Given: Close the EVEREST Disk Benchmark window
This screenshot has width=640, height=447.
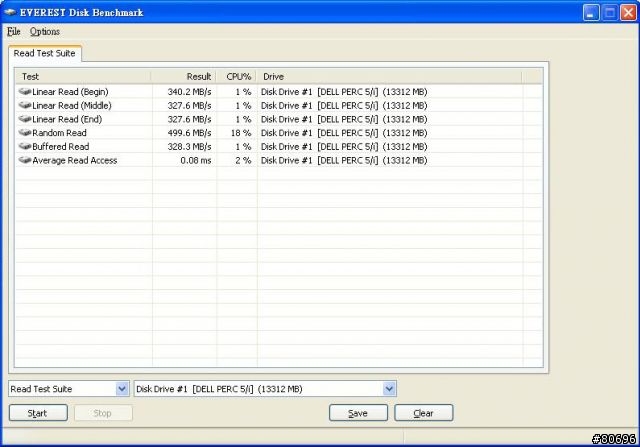Looking at the screenshot, I should coord(628,12).
